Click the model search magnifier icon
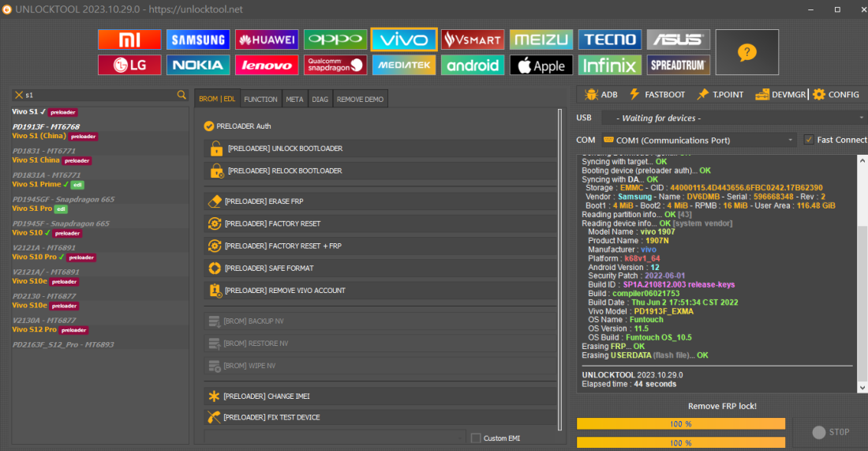 181,95
